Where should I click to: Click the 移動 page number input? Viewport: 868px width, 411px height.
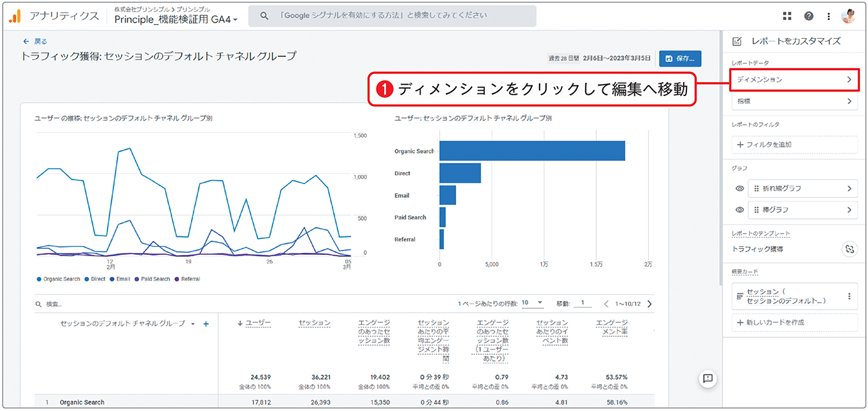(x=582, y=303)
